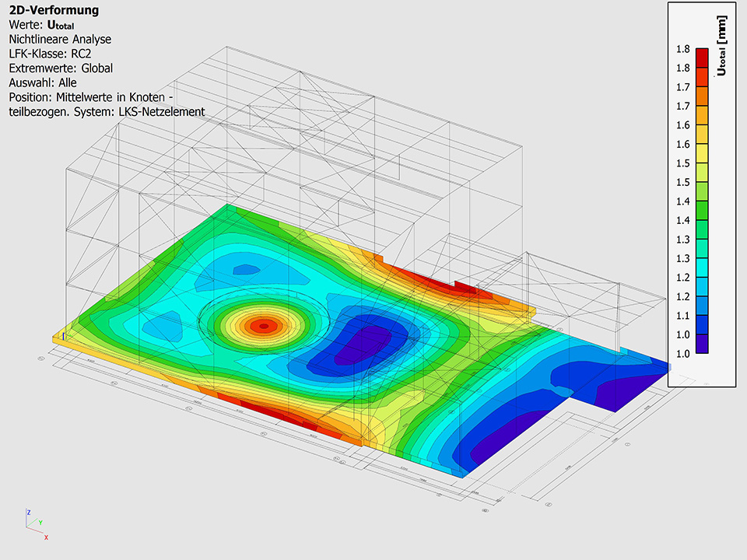
Task: Click the green Y axis label
Action: coord(40,523)
